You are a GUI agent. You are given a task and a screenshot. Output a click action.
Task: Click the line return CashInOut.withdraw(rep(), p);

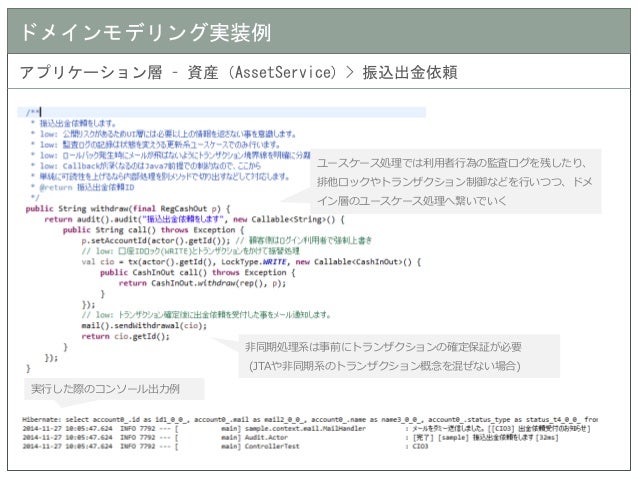pyautogui.click(x=202, y=283)
